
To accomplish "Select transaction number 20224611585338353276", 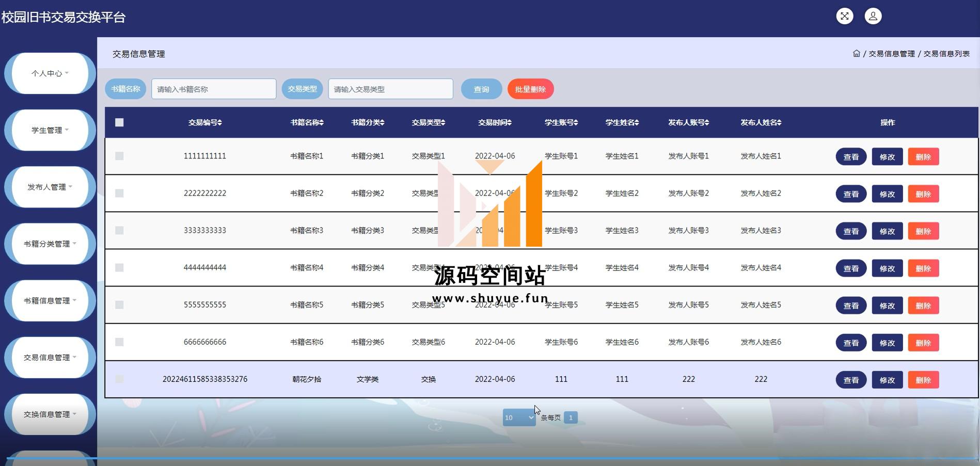I will pos(205,379).
